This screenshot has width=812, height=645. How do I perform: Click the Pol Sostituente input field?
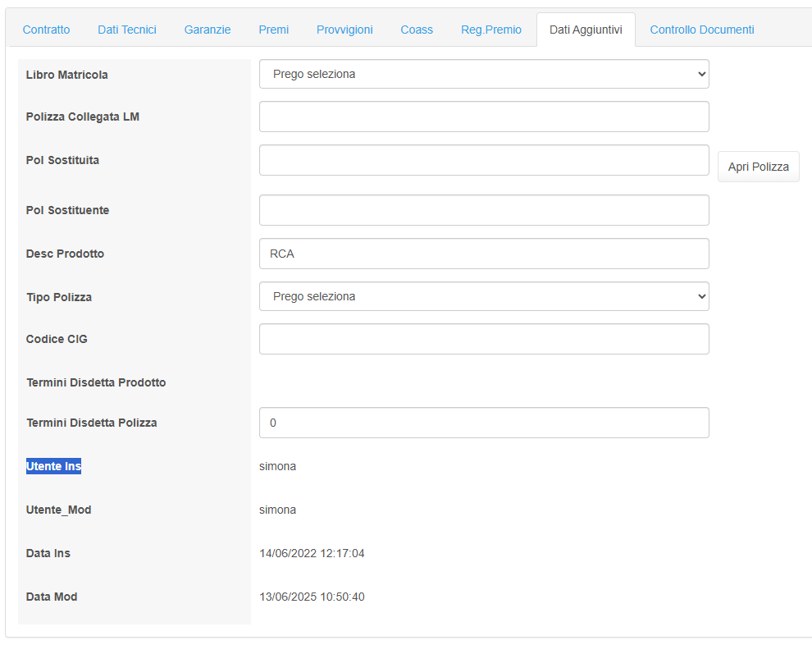click(x=484, y=210)
